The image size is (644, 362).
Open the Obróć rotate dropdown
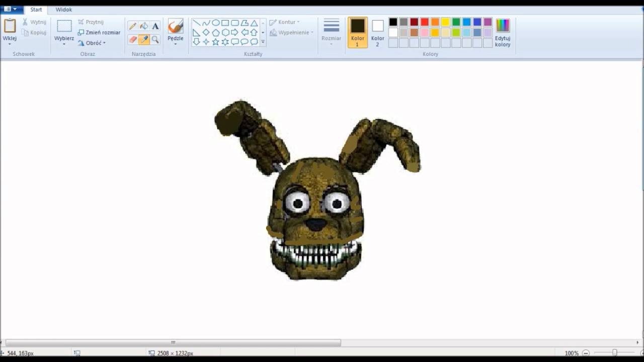[92, 43]
